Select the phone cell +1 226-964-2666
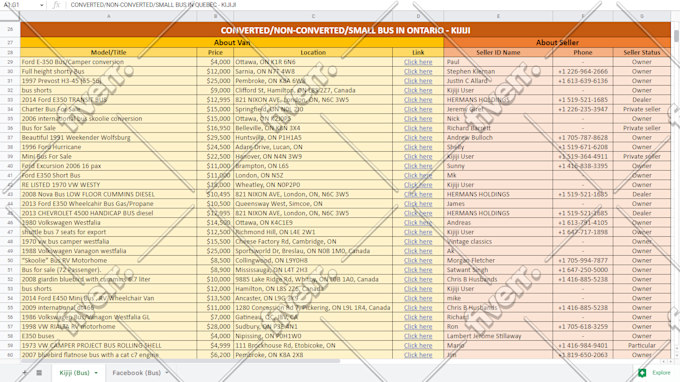680x382 pixels. coord(583,72)
